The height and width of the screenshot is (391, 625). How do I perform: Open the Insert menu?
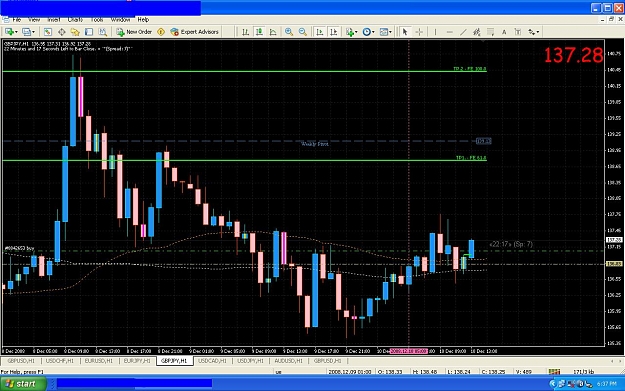click(x=53, y=19)
